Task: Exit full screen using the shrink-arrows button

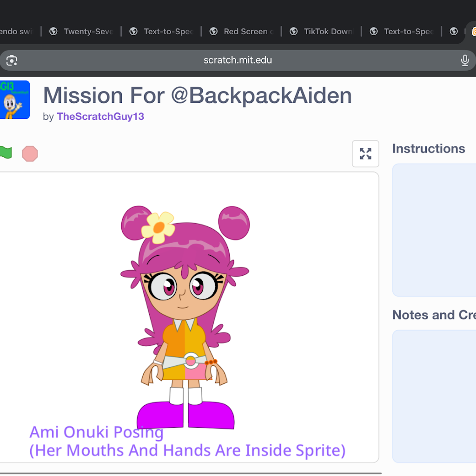Action: pyautogui.click(x=365, y=153)
